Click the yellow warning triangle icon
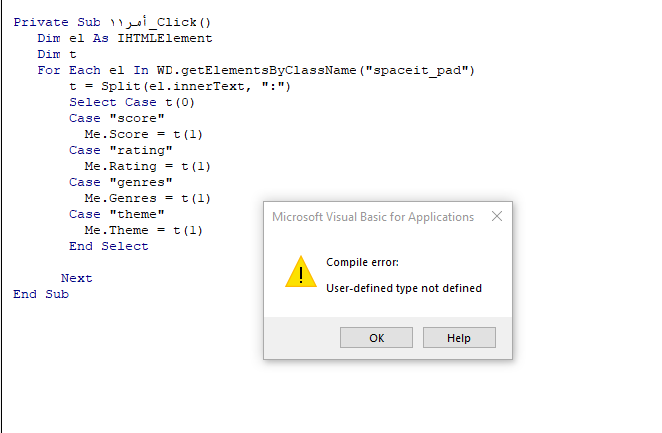This screenshot has height=433, width=662. tap(301, 272)
